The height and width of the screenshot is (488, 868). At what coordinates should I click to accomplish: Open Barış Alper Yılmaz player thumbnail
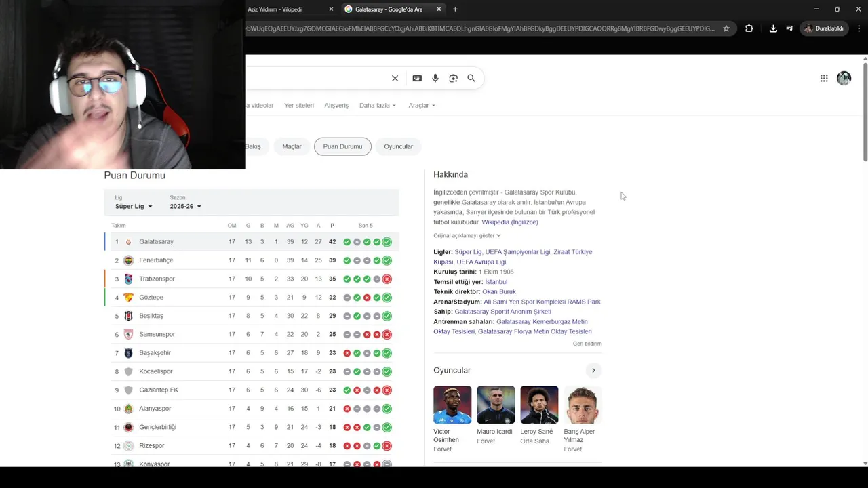(x=583, y=405)
